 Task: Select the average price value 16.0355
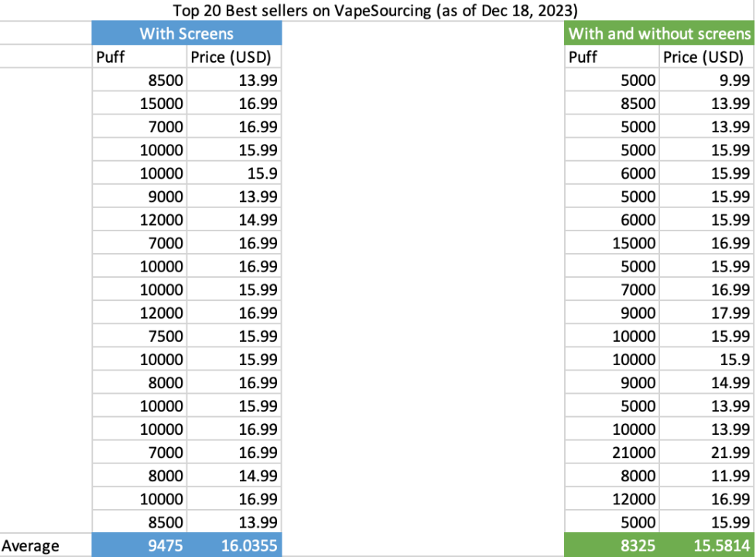[249, 545]
